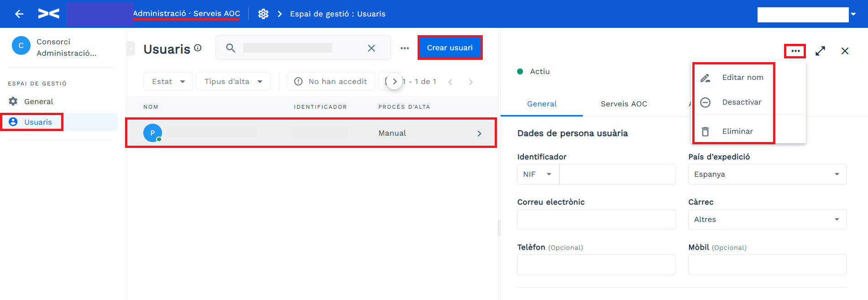The image size is (868, 300).
Task: Go back with the left arrow icon
Action: click(x=19, y=14)
